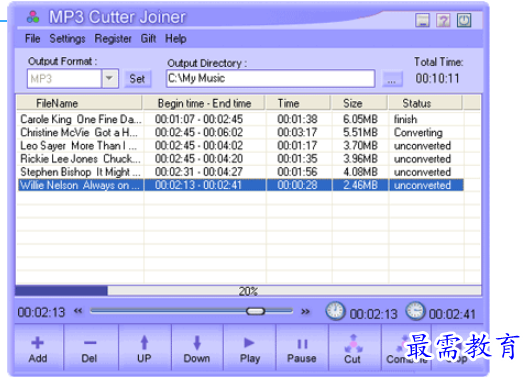528x378 pixels.
Task: Click the Add button with plus icon
Action: (x=38, y=348)
